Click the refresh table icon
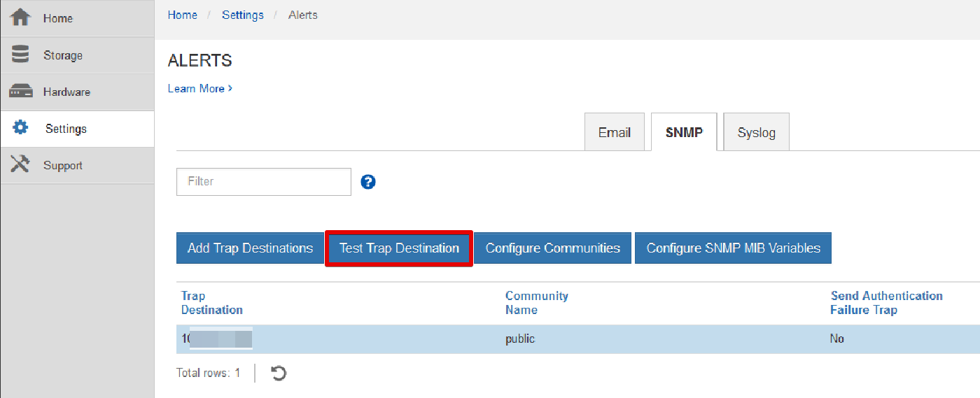 pos(279,373)
